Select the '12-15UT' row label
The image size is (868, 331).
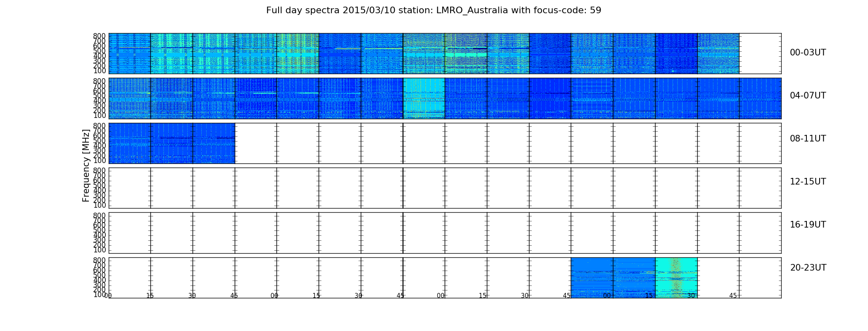click(x=808, y=182)
